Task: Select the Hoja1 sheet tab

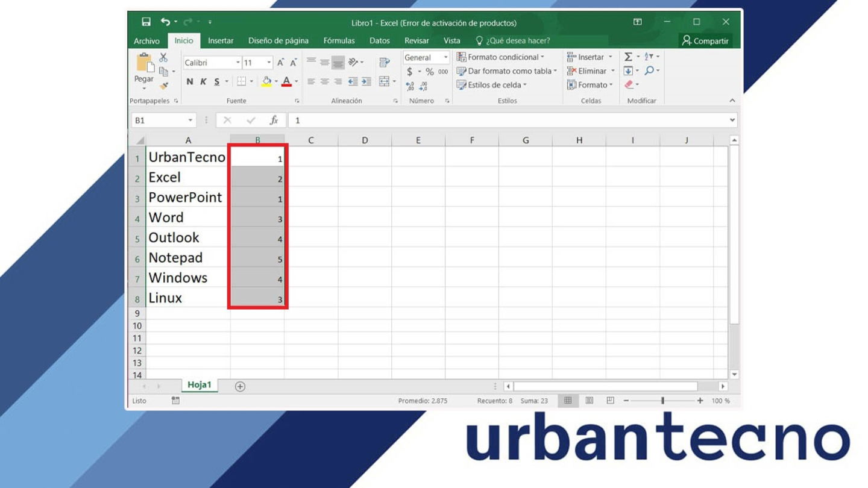Action: click(x=200, y=385)
